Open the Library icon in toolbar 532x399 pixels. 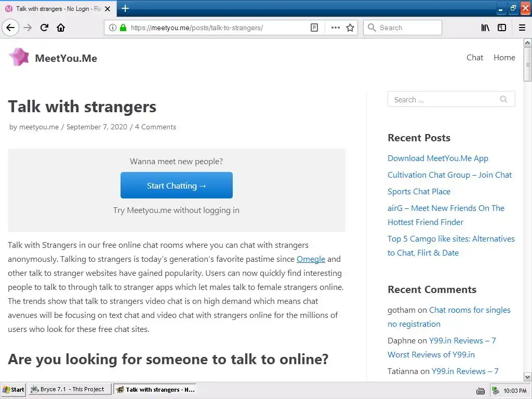click(485, 28)
